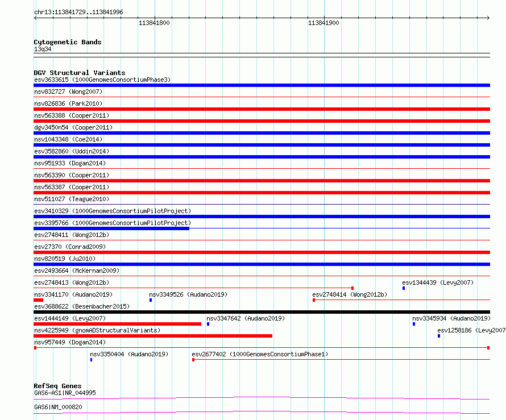
Task: Click the nsv563387 (Cooper2011) label
Action: point(72,187)
